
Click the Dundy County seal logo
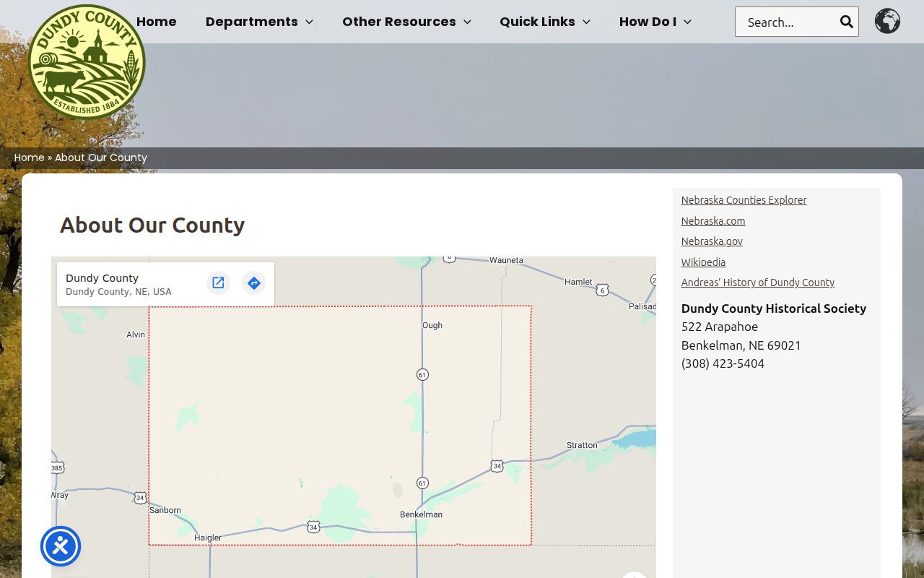87,62
